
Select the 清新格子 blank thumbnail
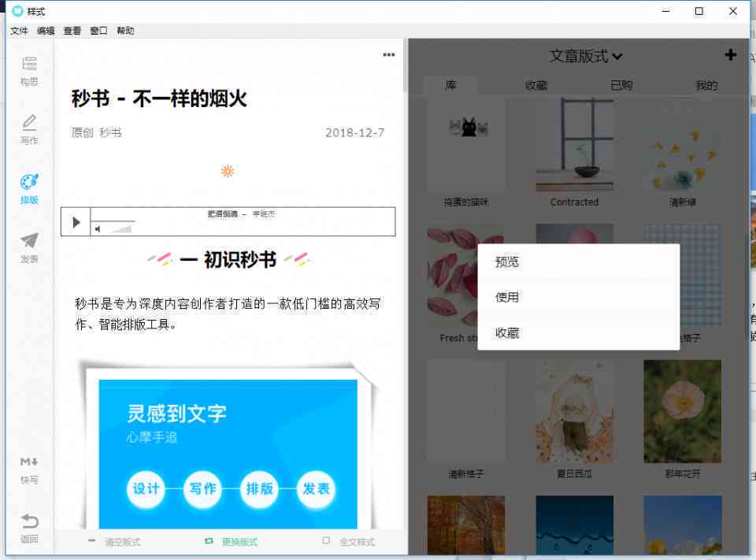[466, 411]
